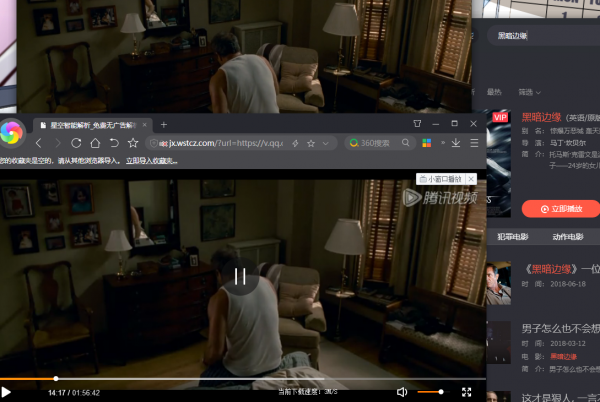Click the undo/restore closed tab arrow

point(114,143)
